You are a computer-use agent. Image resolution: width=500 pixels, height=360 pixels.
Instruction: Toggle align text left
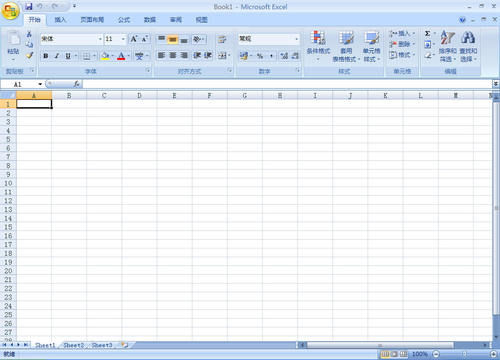click(x=161, y=55)
